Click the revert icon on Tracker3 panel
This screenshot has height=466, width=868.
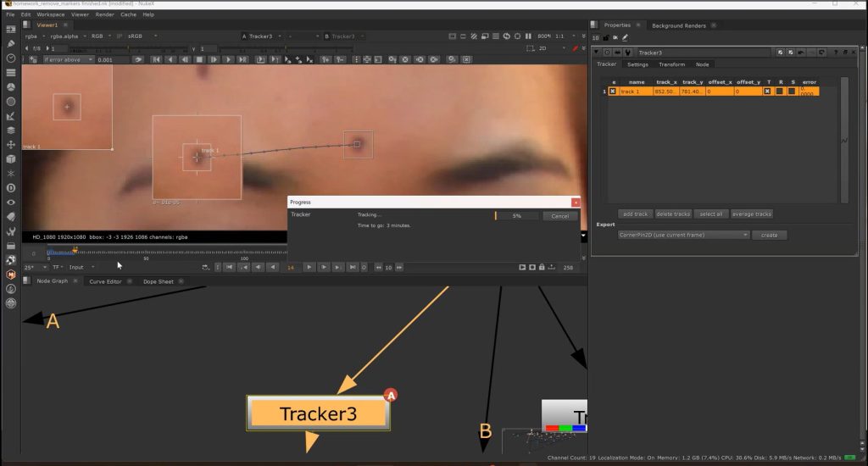(821, 53)
